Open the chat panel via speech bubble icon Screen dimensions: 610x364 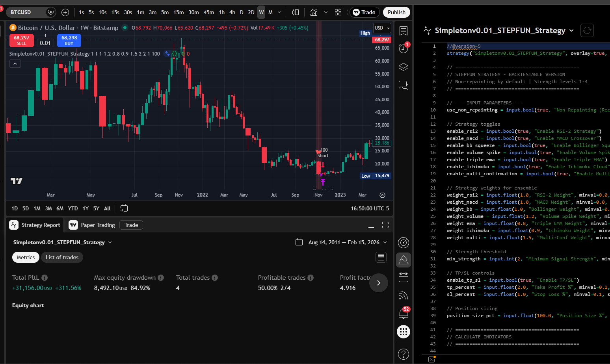click(x=403, y=85)
